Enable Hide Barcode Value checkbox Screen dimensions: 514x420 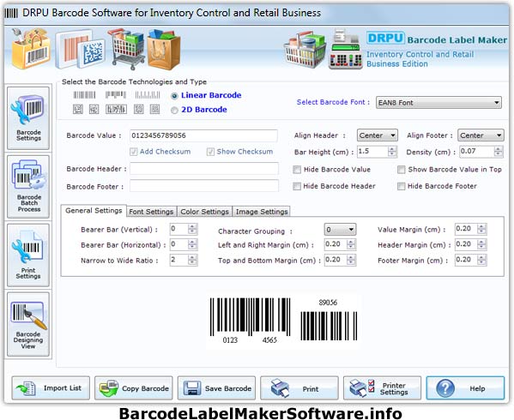(x=297, y=170)
